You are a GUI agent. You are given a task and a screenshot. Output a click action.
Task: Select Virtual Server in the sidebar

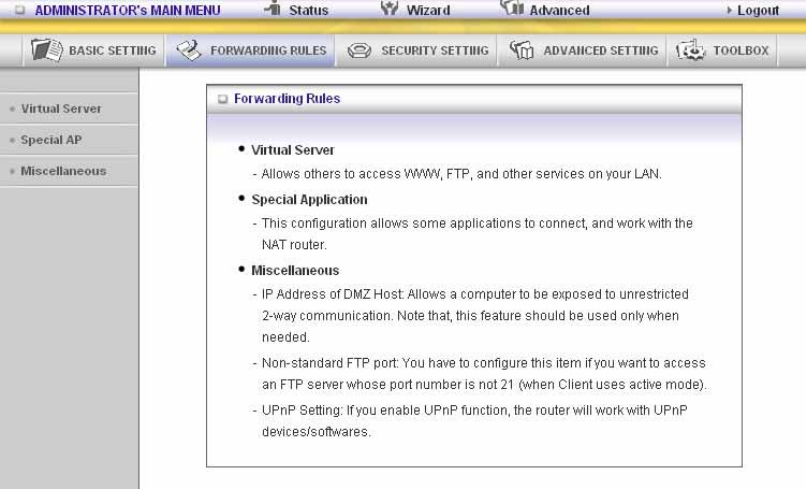pyautogui.click(x=61, y=108)
